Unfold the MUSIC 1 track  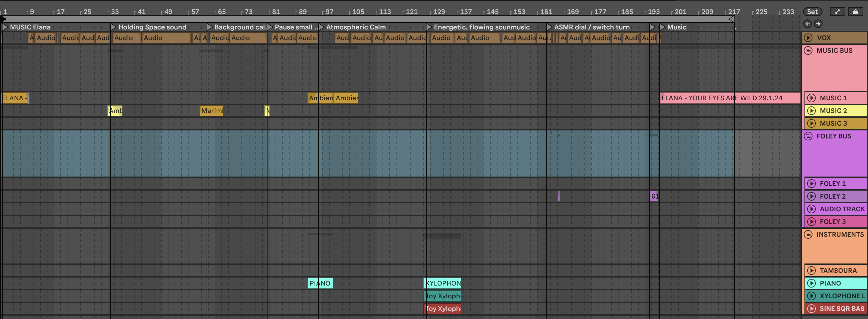coord(811,98)
